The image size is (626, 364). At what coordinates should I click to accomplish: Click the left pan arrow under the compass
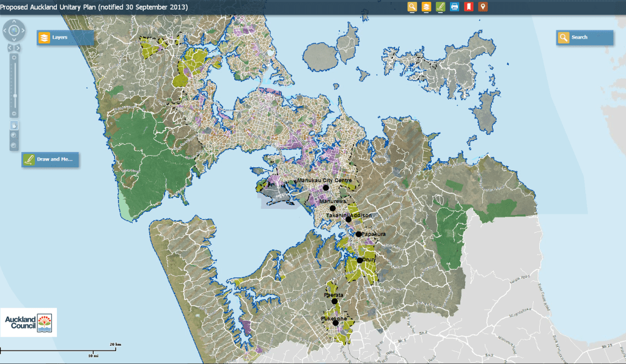coord(11,48)
